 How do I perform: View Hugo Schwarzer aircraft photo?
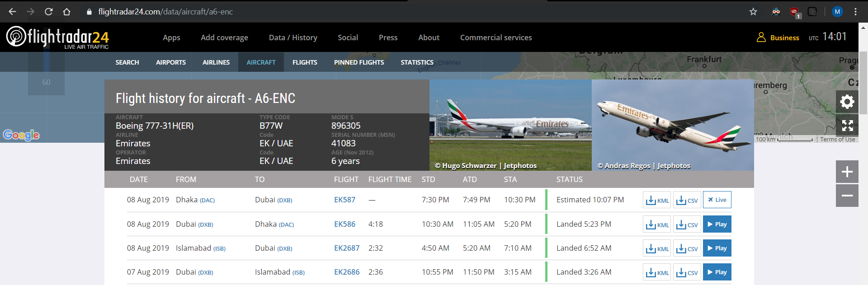tap(510, 125)
